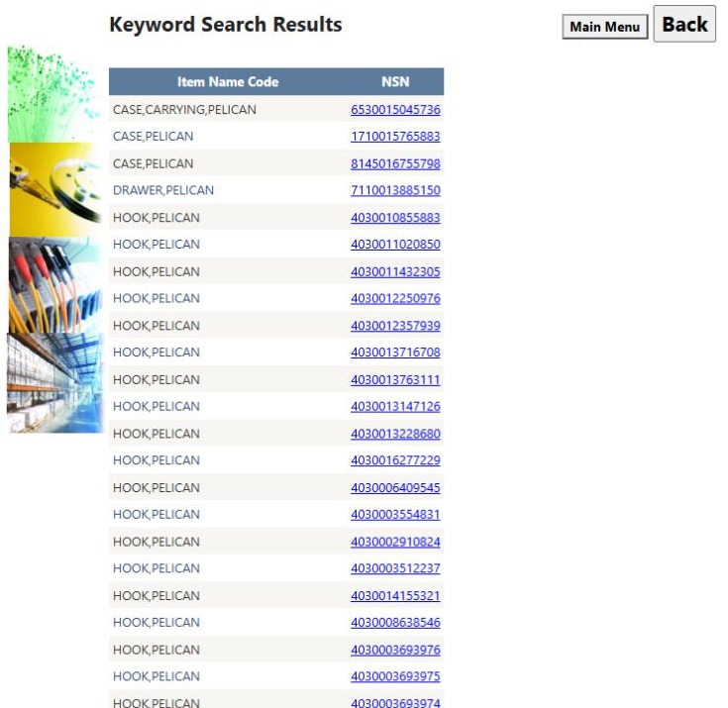Click the Item Name Code column header
This screenshot has width=728, height=708.
coord(228,82)
